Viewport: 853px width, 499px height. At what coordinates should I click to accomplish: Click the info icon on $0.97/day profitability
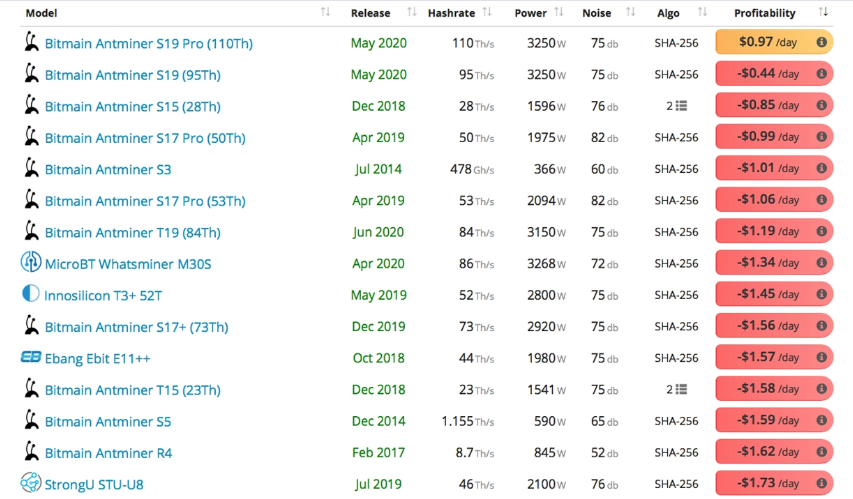coord(821,43)
